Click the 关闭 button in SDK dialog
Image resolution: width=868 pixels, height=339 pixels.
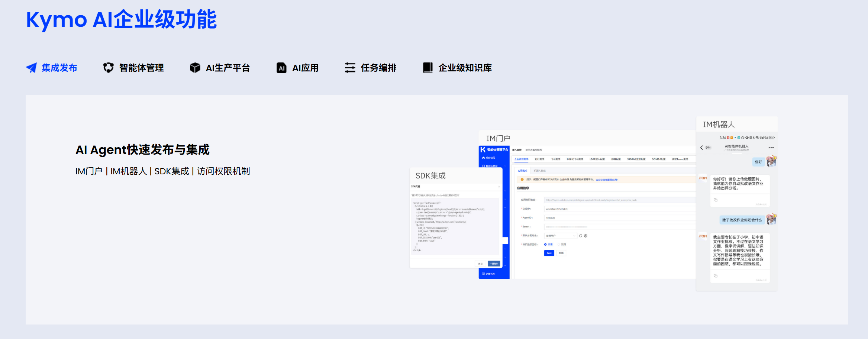point(480,264)
